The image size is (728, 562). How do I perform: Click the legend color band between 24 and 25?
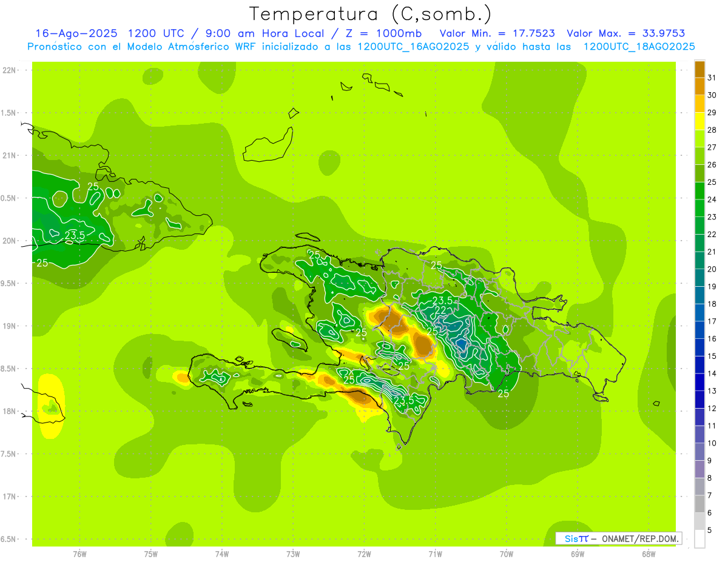(x=699, y=190)
